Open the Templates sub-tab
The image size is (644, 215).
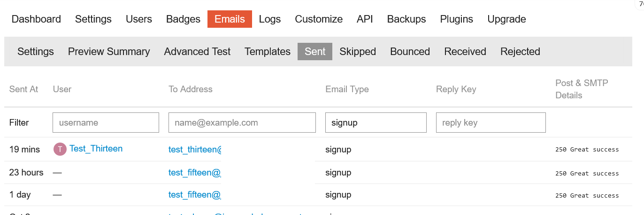tap(268, 52)
